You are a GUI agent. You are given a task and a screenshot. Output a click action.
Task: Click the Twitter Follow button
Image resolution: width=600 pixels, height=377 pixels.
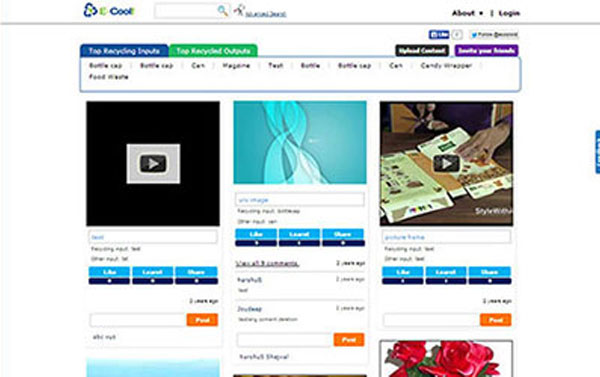click(x=494, y=35)
